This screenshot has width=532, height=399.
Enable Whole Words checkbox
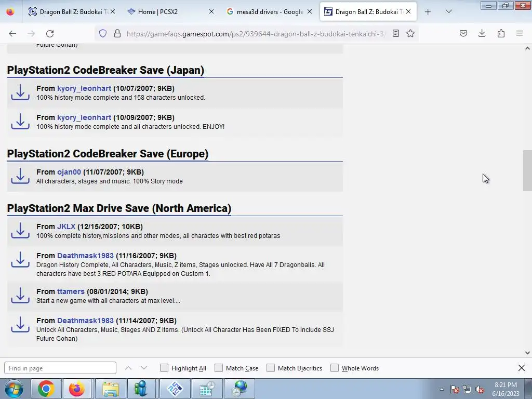click(335, 368)
